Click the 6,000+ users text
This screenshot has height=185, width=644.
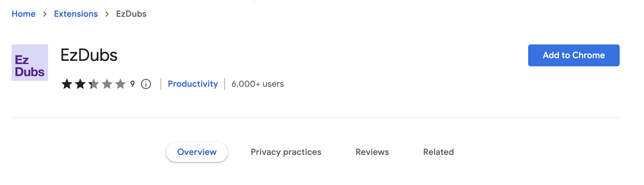click(x=258, y=84)
